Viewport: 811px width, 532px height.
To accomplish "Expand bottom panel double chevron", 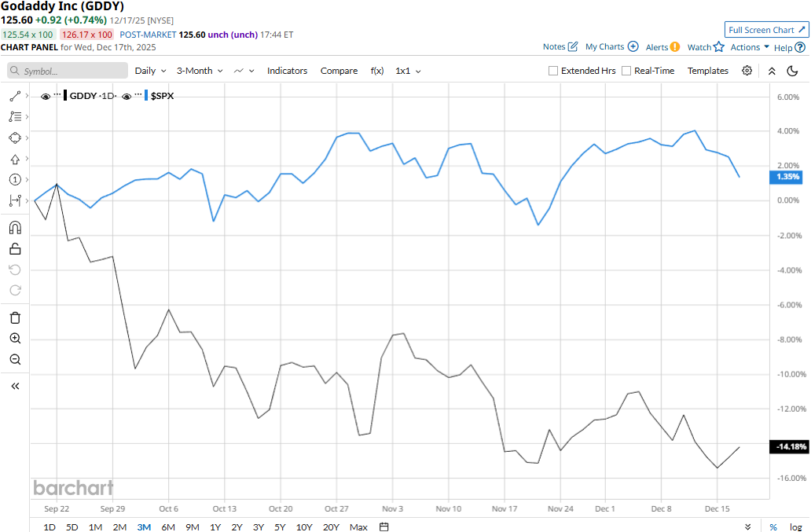I will click(x=748, y=526).
